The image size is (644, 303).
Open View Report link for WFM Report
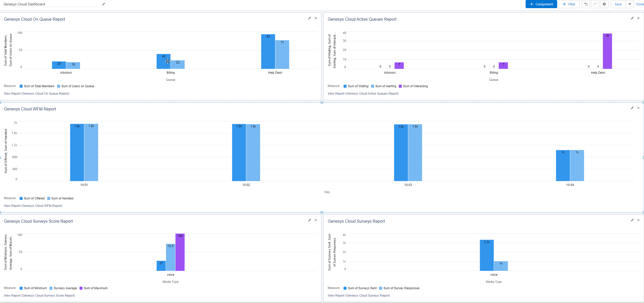(x=33, y=206)
